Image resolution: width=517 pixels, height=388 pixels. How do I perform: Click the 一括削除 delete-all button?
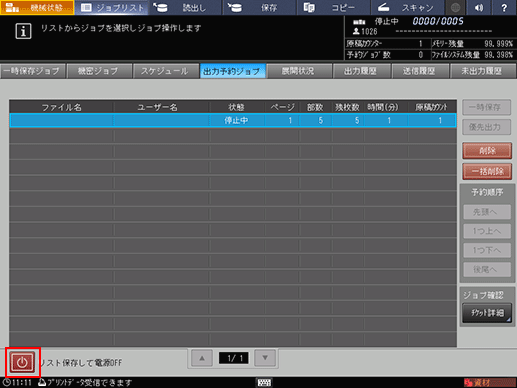pos(487,171)
